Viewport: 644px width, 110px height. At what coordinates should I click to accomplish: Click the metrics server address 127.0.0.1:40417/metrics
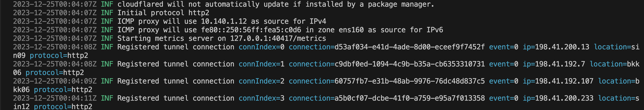pos(278,38)
